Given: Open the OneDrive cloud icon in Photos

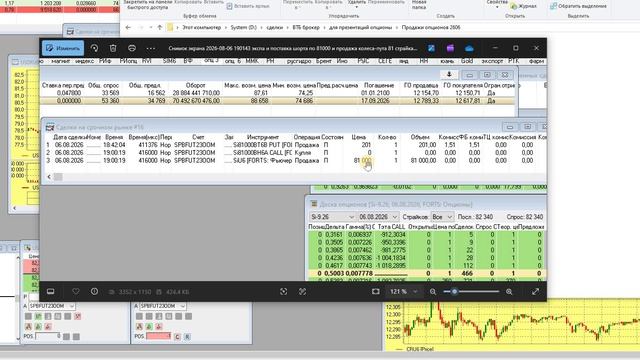Looking at the screenshot, I should coord(469,48).
